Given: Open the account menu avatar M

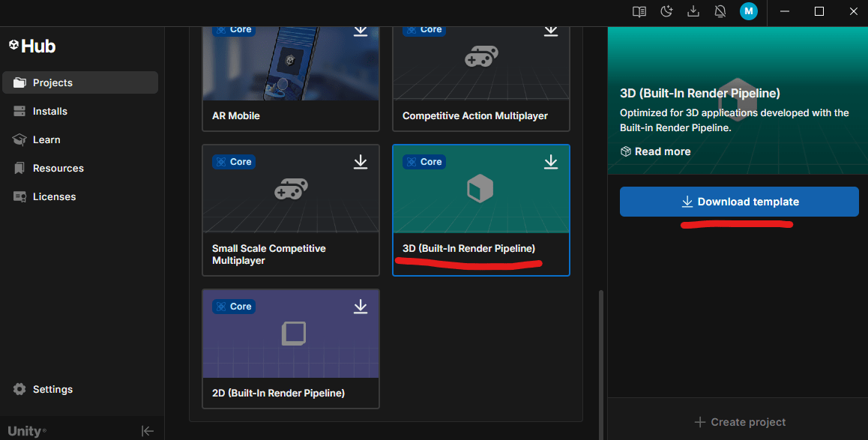Looking at the screenshot, I should pyautogui.click(x=748, y=11).
